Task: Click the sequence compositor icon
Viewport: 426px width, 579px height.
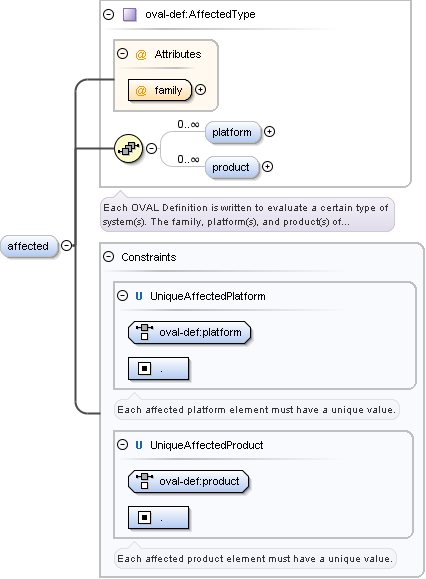Action: (128, 148)
